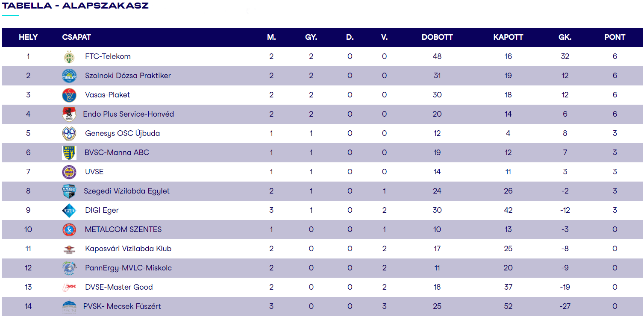The height and width of the screenshot is (317, 644).
Task: Open the Kaposvári Vízilabda Klub team link
Action: pyautogui.click(x=128, y=249)
